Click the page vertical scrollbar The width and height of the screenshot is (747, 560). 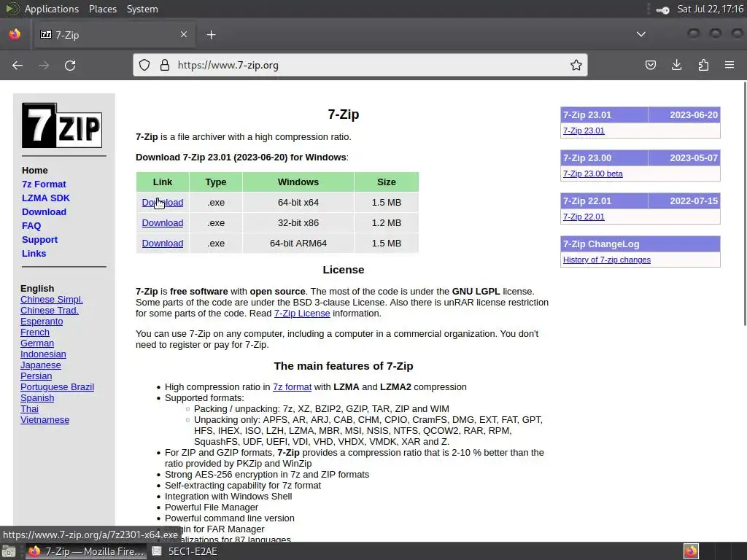tap(745, 205)
